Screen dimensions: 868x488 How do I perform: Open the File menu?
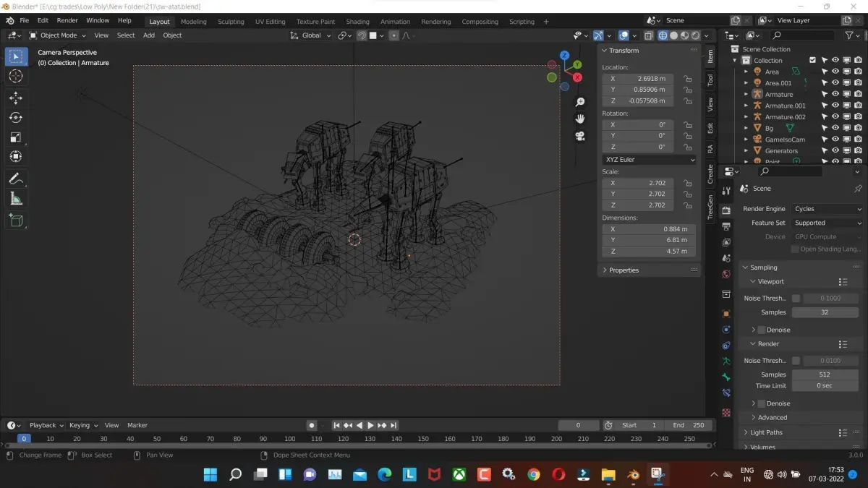24,21
